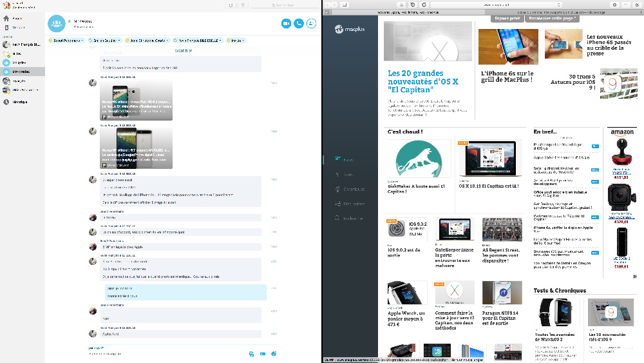Open 'Les nouveaux iPhone 6S passés' article
Screen dimensions: 644x363
click(x=609, y=44)
